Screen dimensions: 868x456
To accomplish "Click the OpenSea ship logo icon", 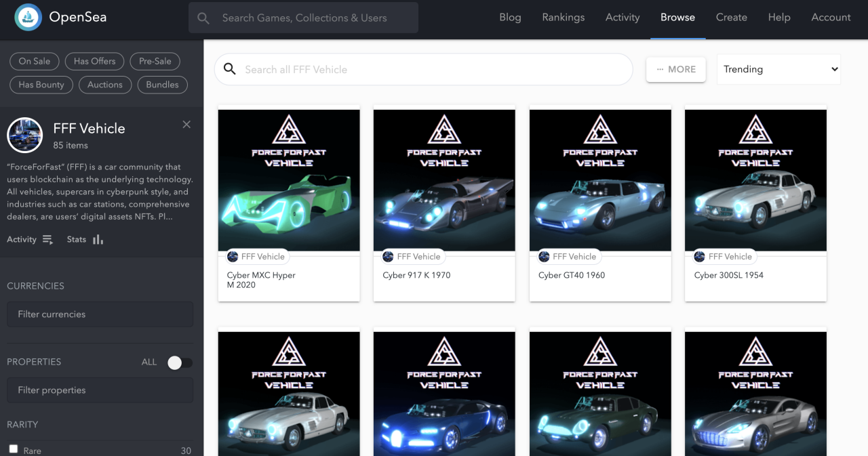I will [x=28, y=18].
